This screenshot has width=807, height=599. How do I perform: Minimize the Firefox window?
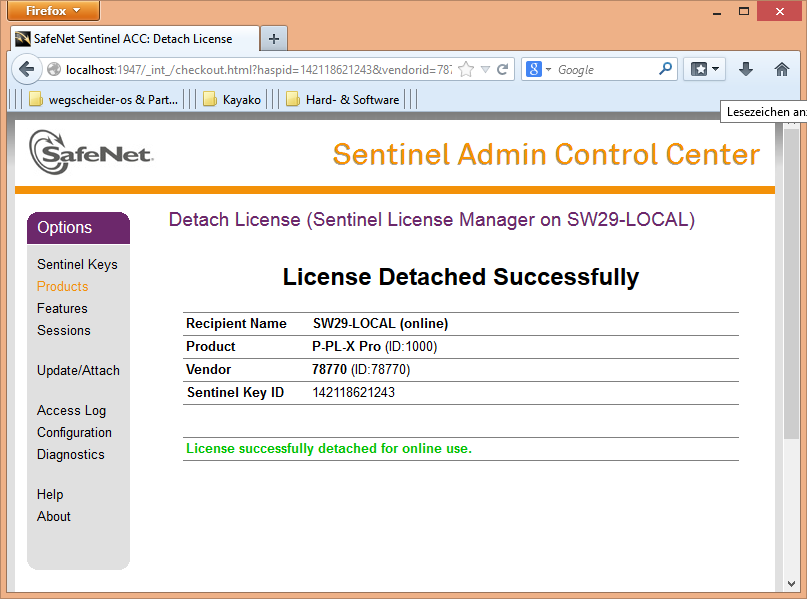click(717, 11)
